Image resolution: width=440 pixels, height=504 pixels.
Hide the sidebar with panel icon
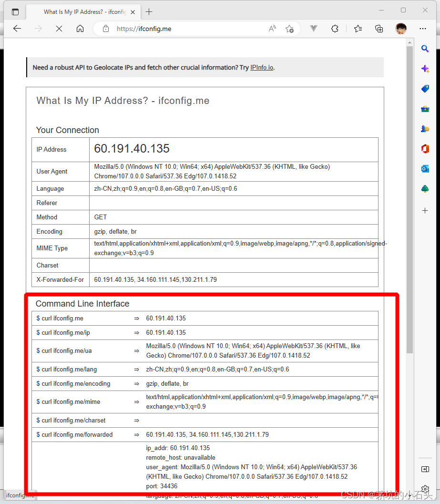pyautogui.click(x=425, y=469)
